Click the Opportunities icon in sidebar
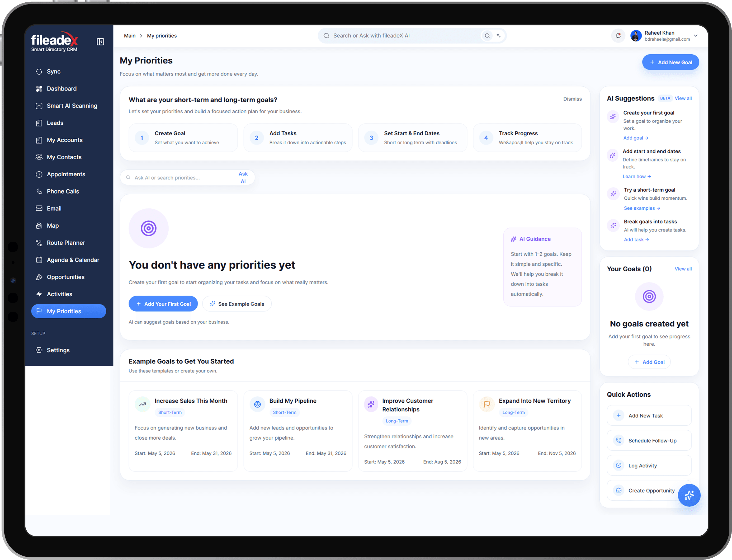The image size is (732, 560). 39,277
